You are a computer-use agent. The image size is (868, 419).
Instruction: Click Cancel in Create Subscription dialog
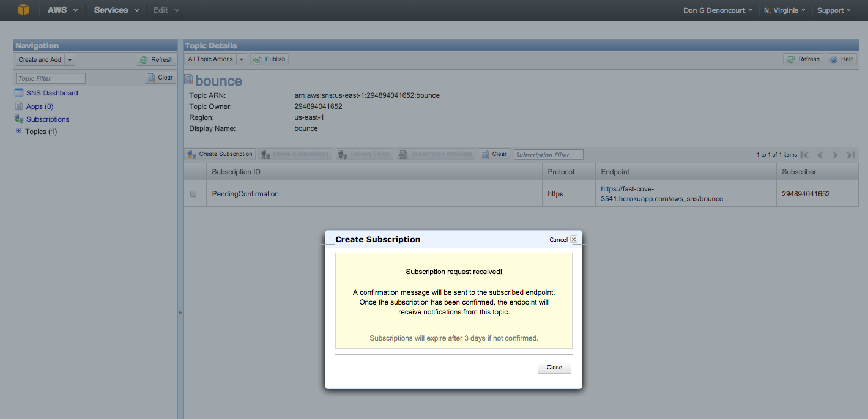[x=558, y=240]
